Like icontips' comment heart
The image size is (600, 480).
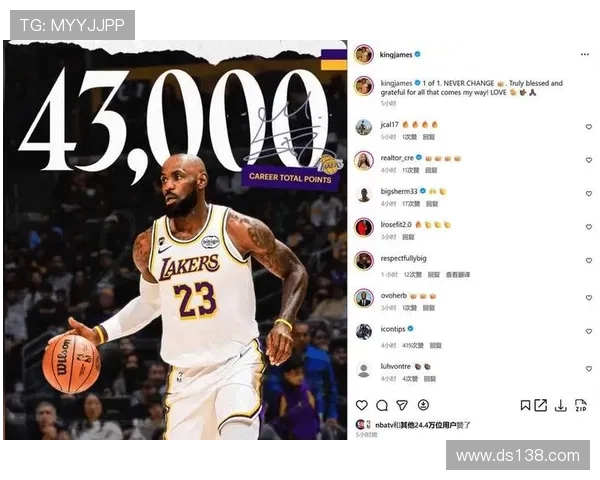click(589, 331)
